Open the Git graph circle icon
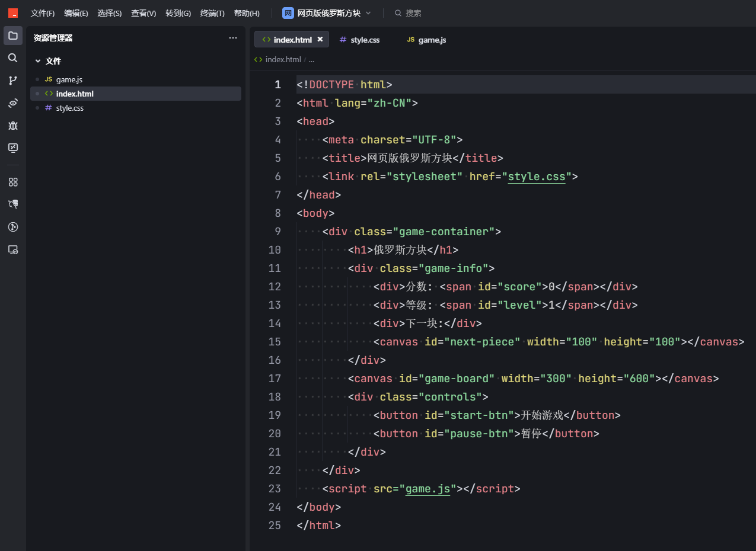 (x=12, y=227)
